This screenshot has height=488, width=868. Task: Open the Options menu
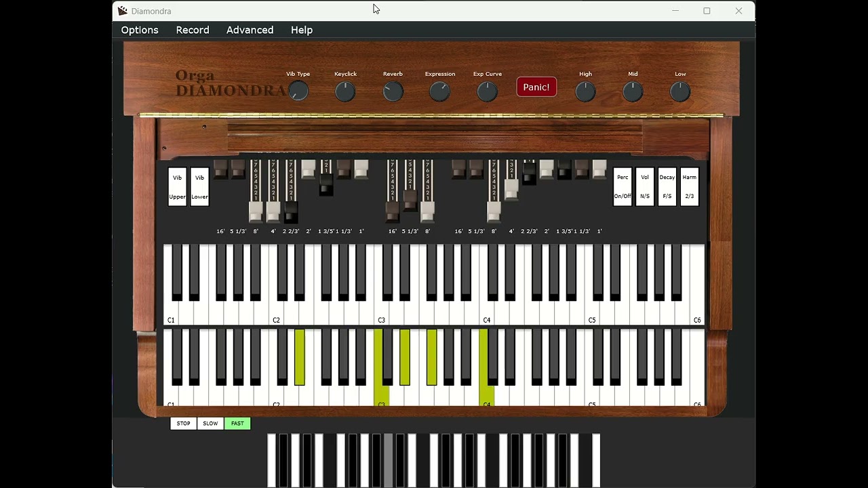140,30
